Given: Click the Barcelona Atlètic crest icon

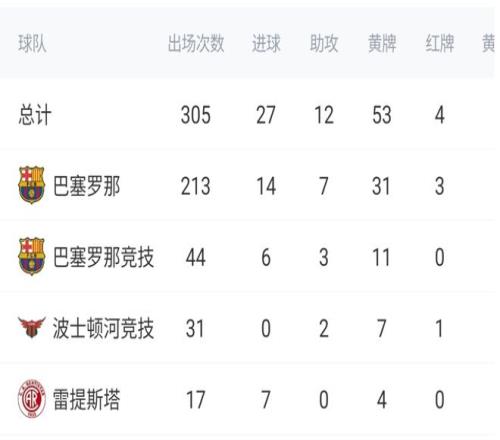Looking at the screenshot, I should pos(32,256).
